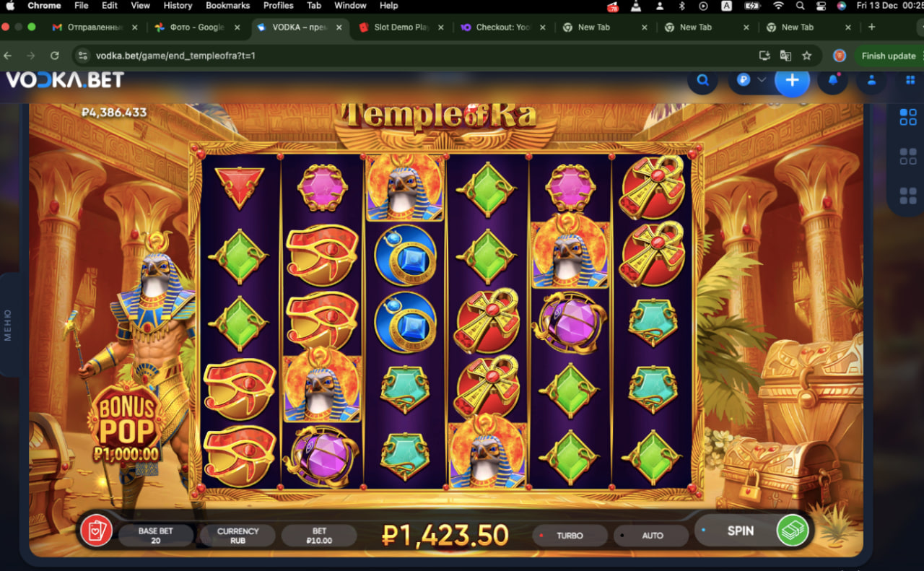Click the translate page icon in address bar

coord(785,56)
